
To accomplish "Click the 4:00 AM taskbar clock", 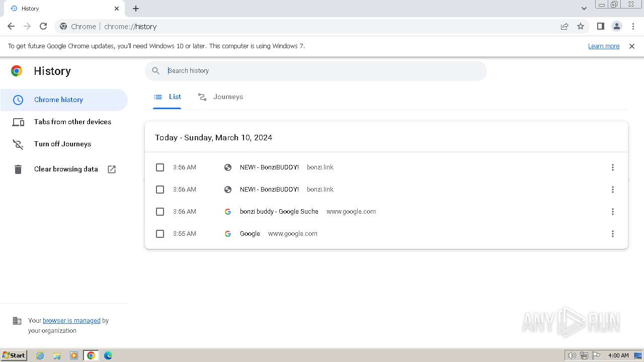I will 618,355.
